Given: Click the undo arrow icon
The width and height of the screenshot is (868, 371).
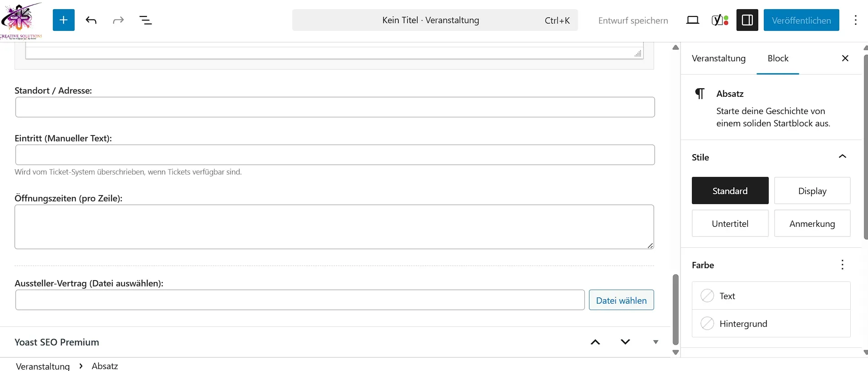Looking at the screenshot, I should 91,20.
